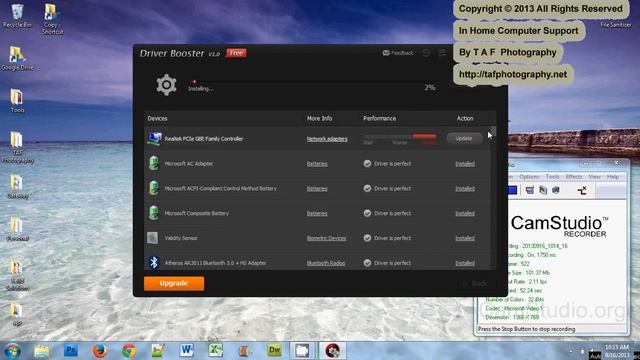Open the View menu in CamStudio
Screen dimensions: 640x360
(x=595, y=177)
